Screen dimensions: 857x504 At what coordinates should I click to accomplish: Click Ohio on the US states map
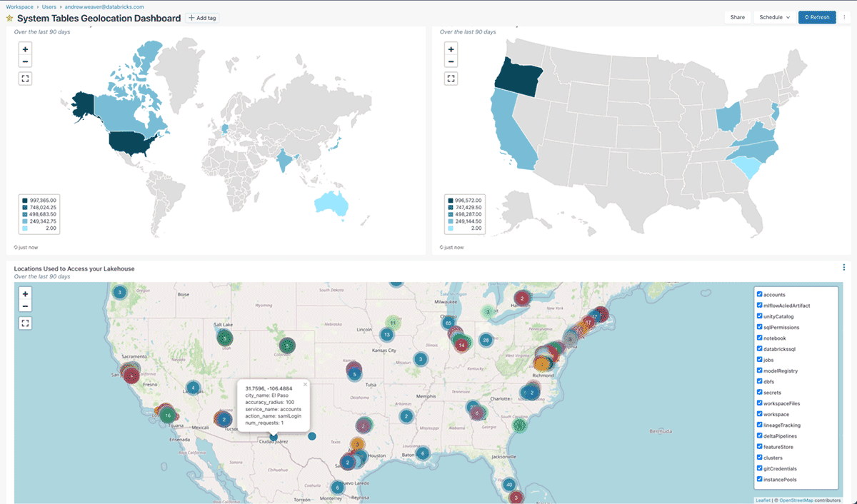[x=728, y=117]
